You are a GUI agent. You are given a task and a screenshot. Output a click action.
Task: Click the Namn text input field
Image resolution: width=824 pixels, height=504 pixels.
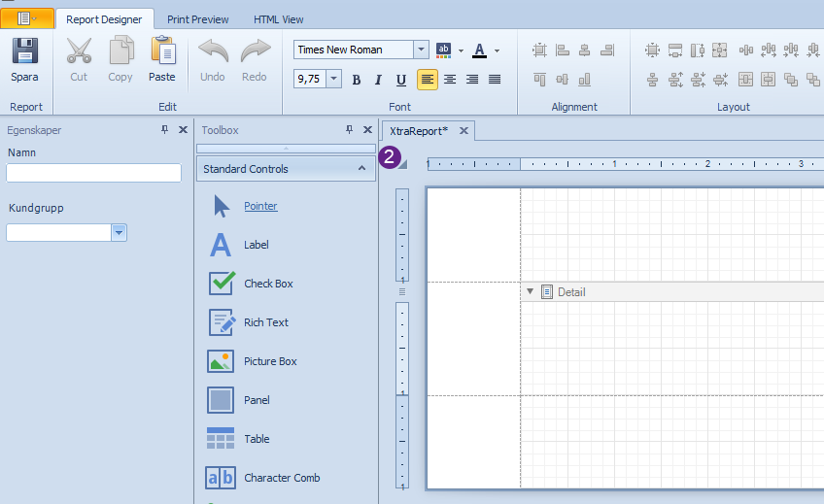(93, 173)
